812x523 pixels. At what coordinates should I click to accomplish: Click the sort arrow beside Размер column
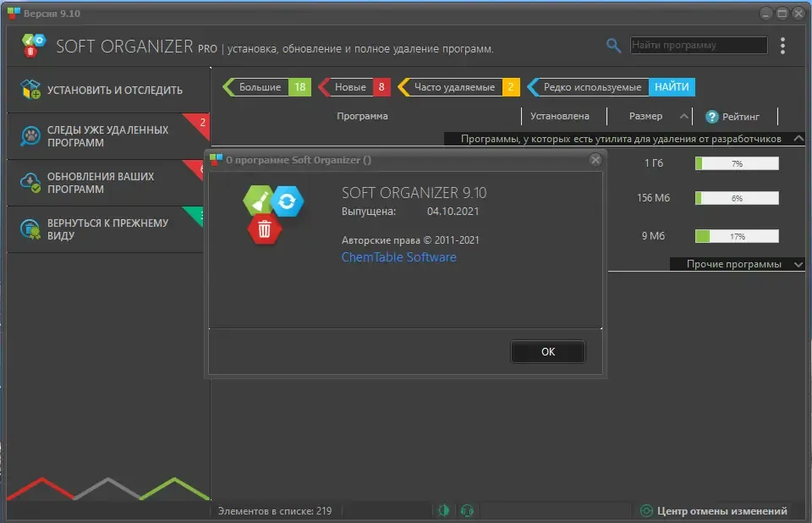tap(684, 116)
